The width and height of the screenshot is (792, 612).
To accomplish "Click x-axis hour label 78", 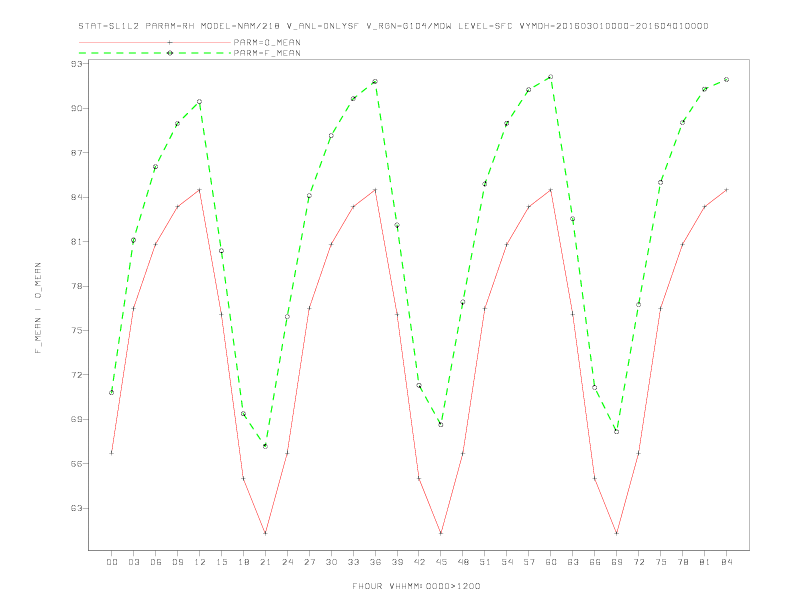I will point(683,562).
